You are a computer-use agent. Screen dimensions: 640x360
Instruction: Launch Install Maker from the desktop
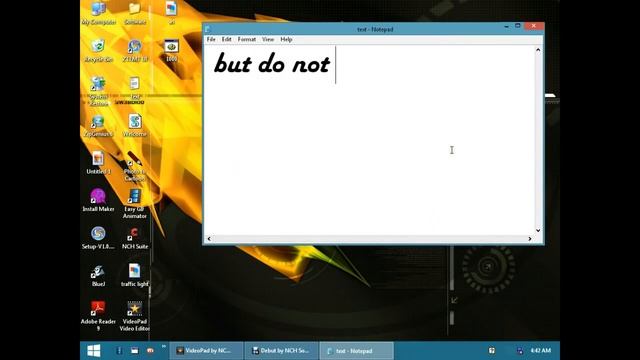(98, 200)
